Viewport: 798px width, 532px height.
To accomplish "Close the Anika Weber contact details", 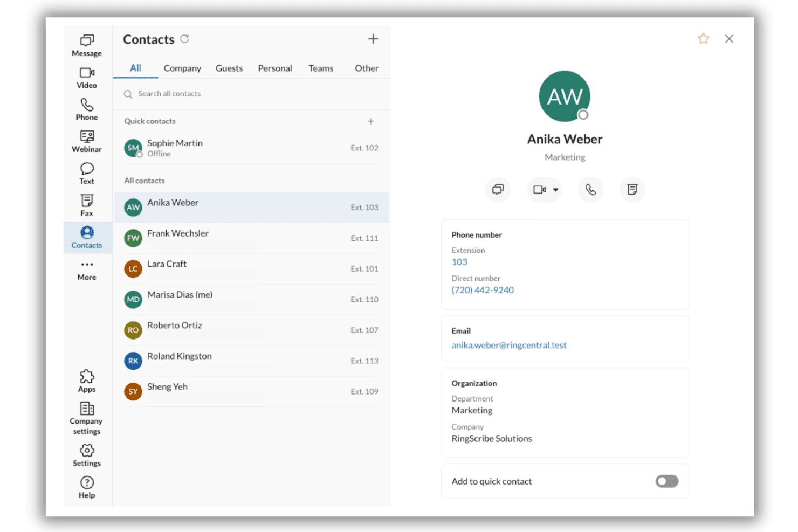I will (729, 39).
